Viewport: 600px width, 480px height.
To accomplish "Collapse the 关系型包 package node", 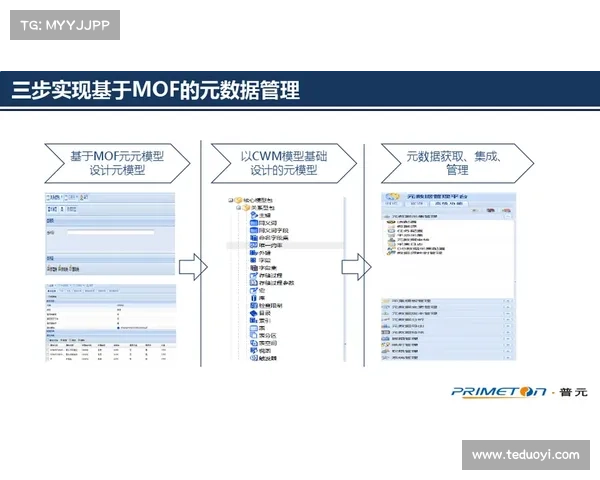I will [239, 207].
